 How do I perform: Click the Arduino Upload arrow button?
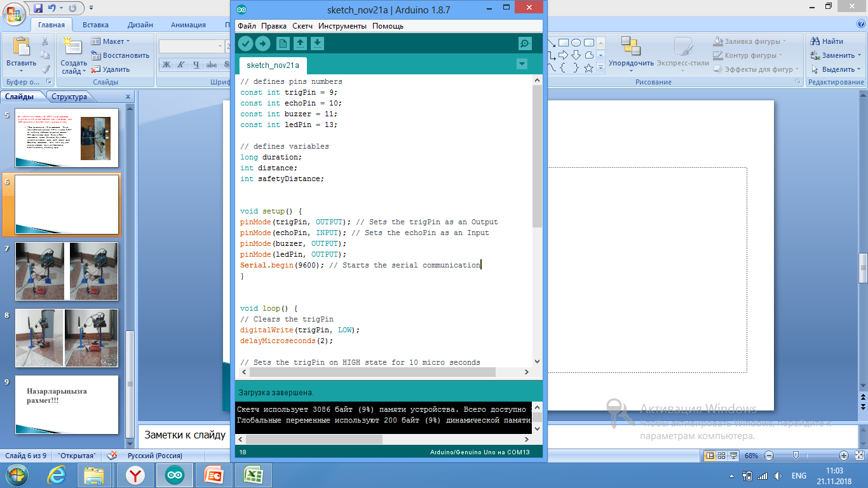(x=263, y=43)
